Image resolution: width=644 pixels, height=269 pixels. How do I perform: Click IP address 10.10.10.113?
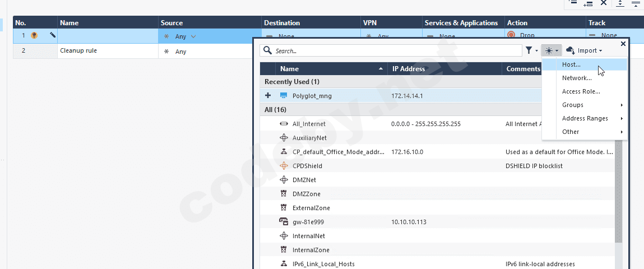(x=409, y=222)
